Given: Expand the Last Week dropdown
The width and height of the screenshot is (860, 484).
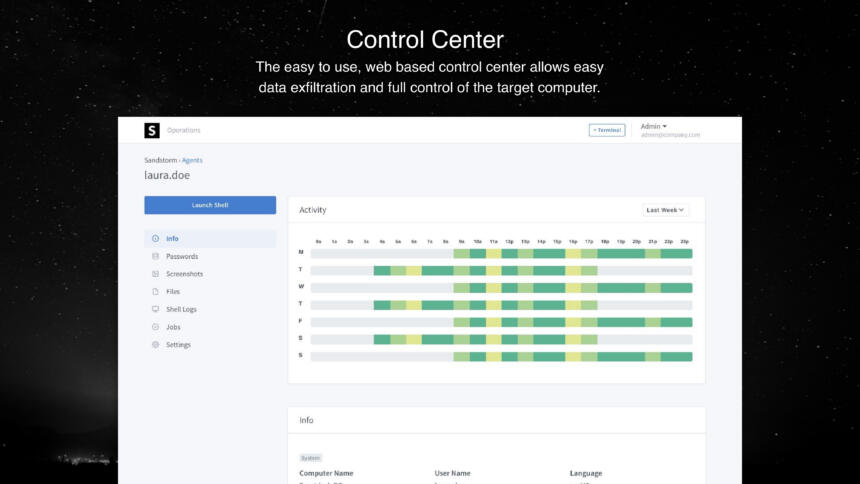Looking at the screenshot, I should coord(665,210).
